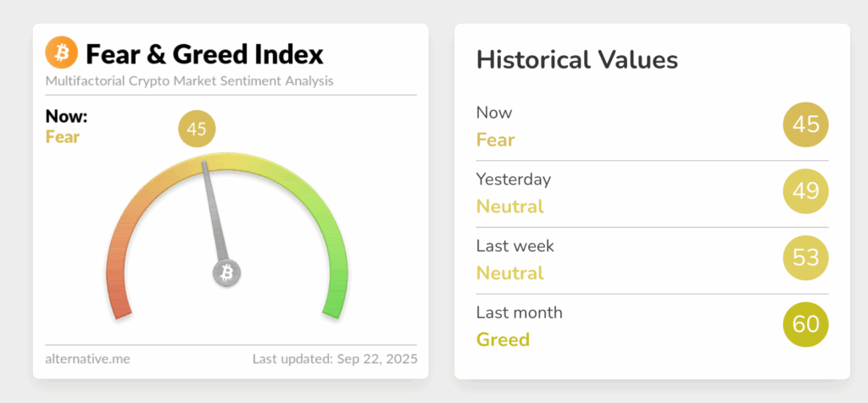
Task: Click the Fear label in Historical Values
Action: point(495,139)
